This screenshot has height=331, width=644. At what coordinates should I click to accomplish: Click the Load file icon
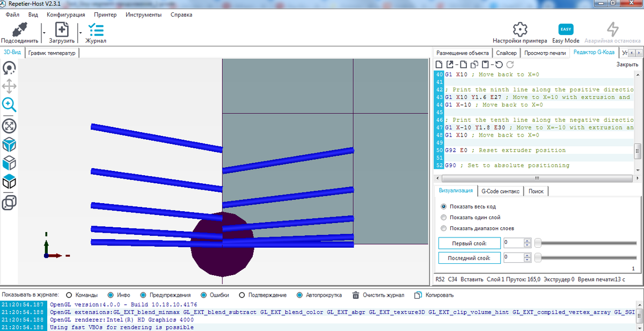(x=62, y=28)
